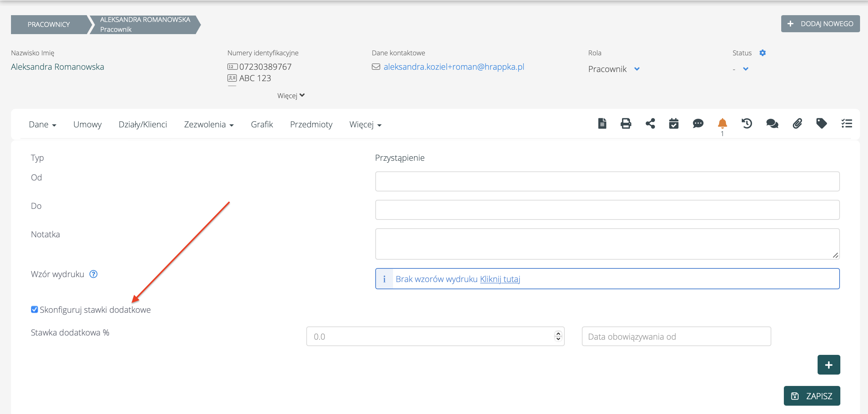Click the tag label icon
The width and height of the screenshot is (868, 414).
821,124
